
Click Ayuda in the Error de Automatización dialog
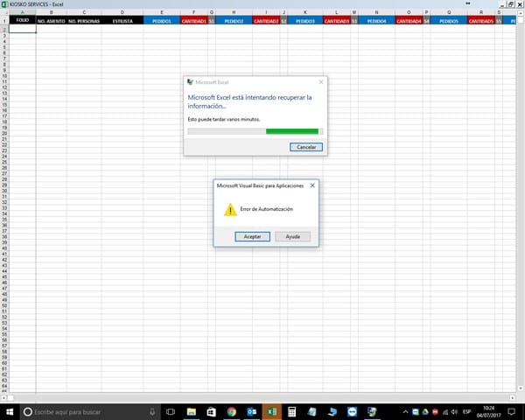pyautogui.click(x=292, y=236)
